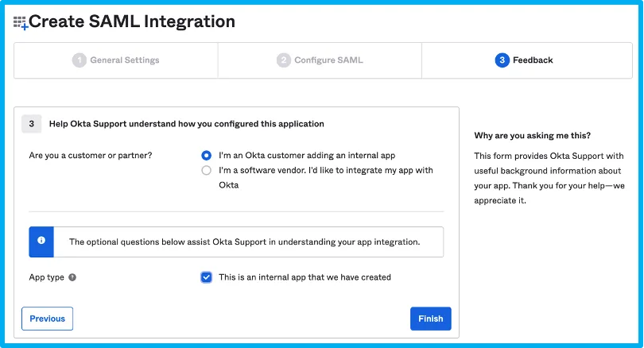Click 'This form provides Okta Support' paragraph
The width and height of the screenshot is (644, 348).
[549, 178]
